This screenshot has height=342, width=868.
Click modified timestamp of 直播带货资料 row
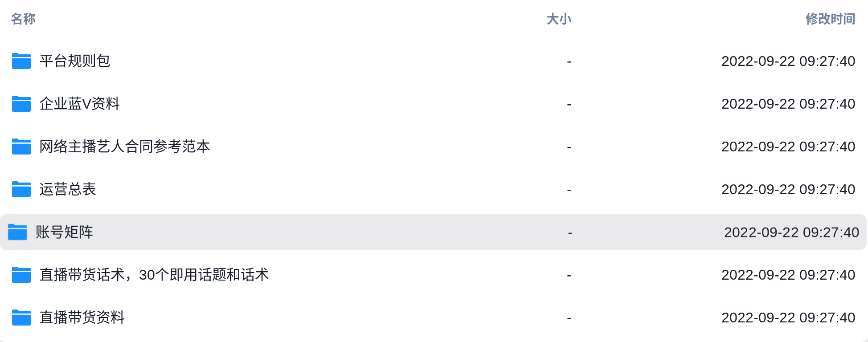coord(788,318)
